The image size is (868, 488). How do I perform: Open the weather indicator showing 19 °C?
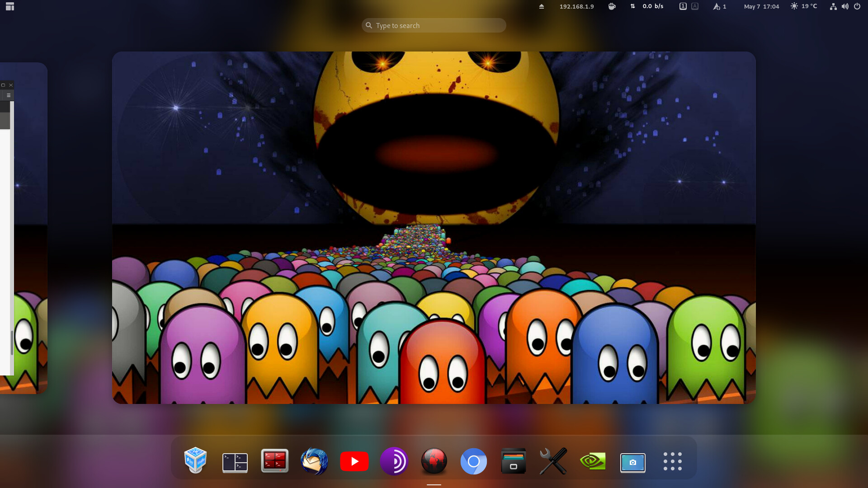click(x=804, y=6)
